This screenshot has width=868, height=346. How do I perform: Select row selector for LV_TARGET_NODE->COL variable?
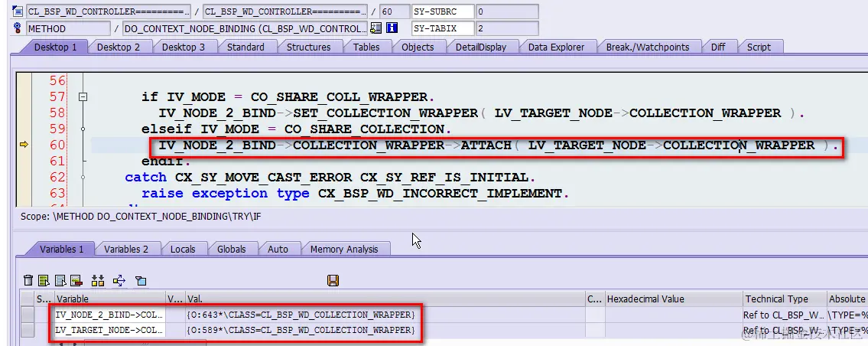[27, 331]
